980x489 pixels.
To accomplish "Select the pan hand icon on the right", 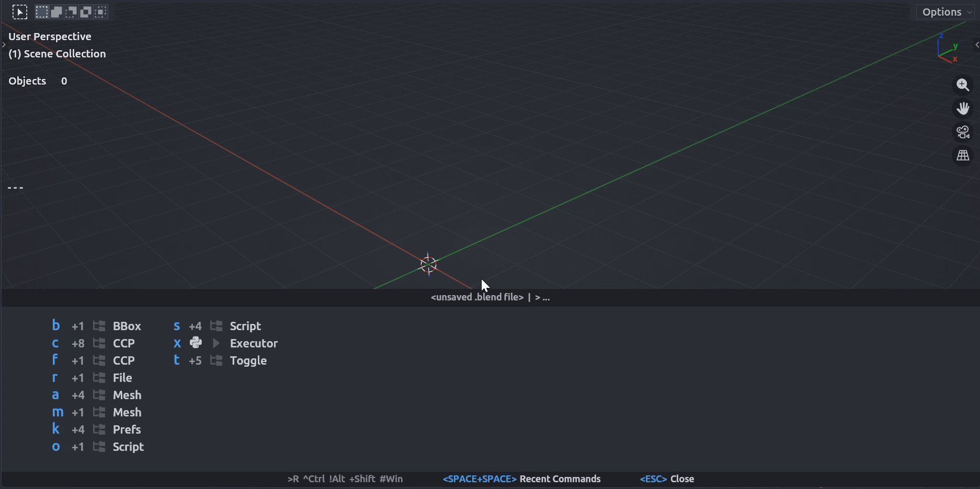I will pyautogui.click(x=963, y=108).
